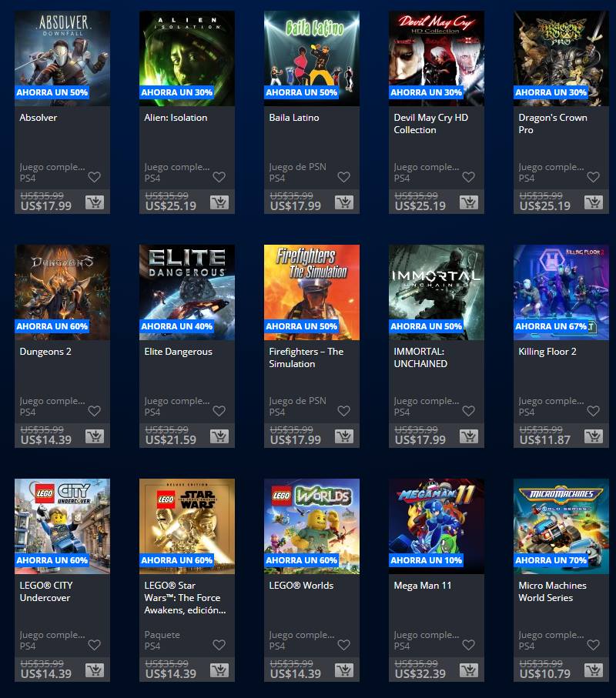Open the Killing Floor 2 title link
This screenshot has width=616, height=698.
[547, 352]
